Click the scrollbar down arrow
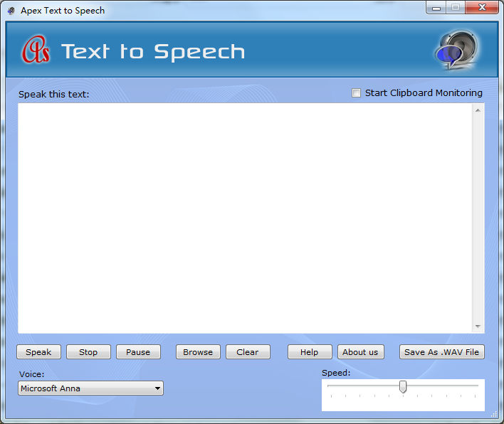The image size is (504, 424). pyautogui.click(x=478, y=327)
